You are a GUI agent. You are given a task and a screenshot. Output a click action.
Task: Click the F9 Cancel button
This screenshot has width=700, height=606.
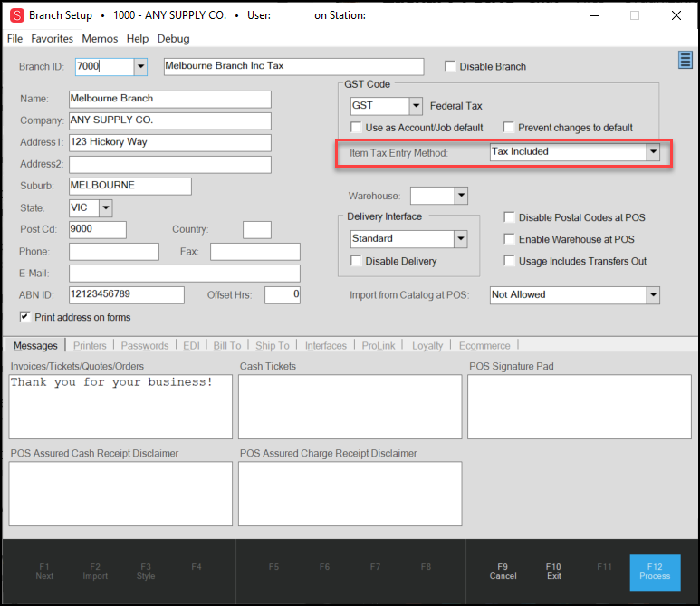(503, 572)
